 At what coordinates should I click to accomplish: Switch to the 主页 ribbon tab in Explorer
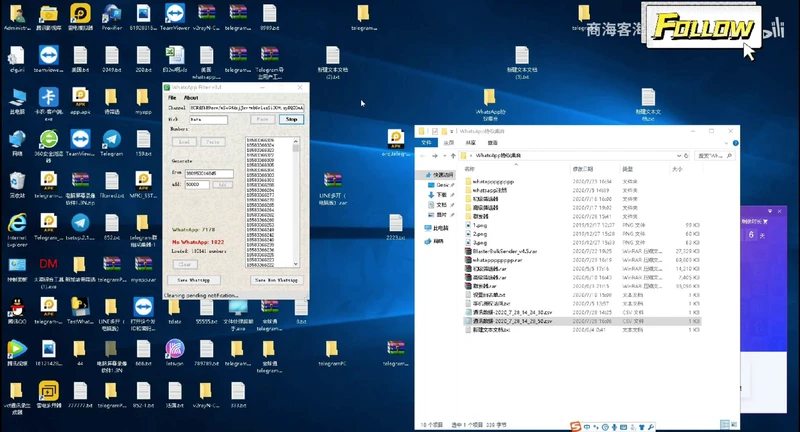click(448, 143)
